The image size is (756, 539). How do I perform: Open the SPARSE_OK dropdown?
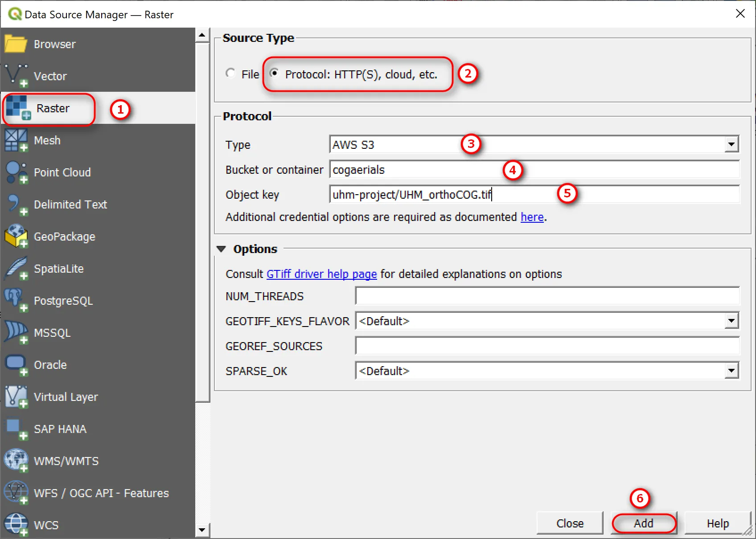pyautogui.click(x=547, y=371)
